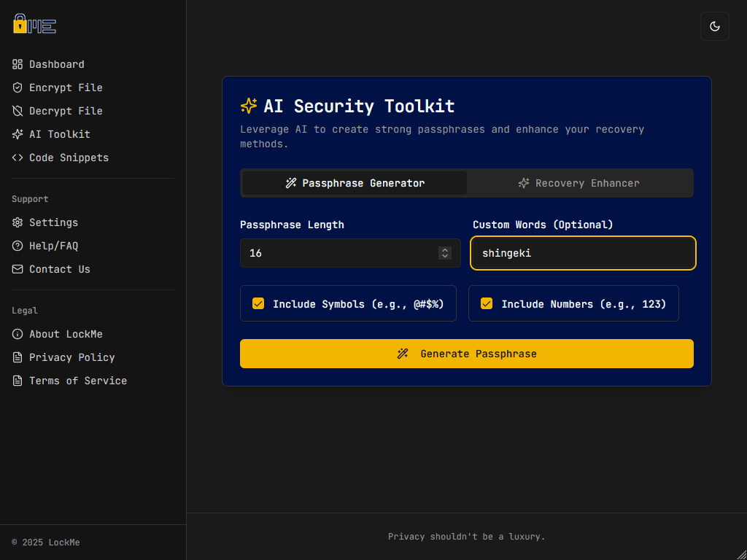
Task: Click the About LockMe info icon
Action: click(18, 334)
